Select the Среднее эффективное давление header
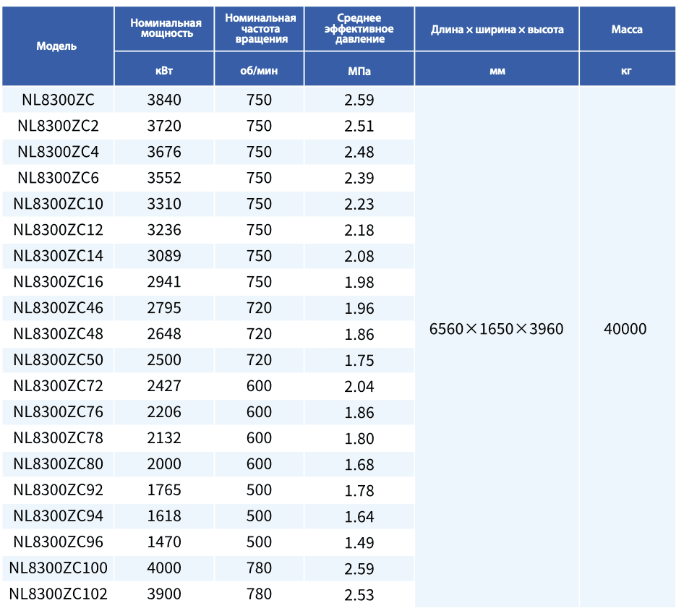684x616 pixels. (x=359, y=28)
